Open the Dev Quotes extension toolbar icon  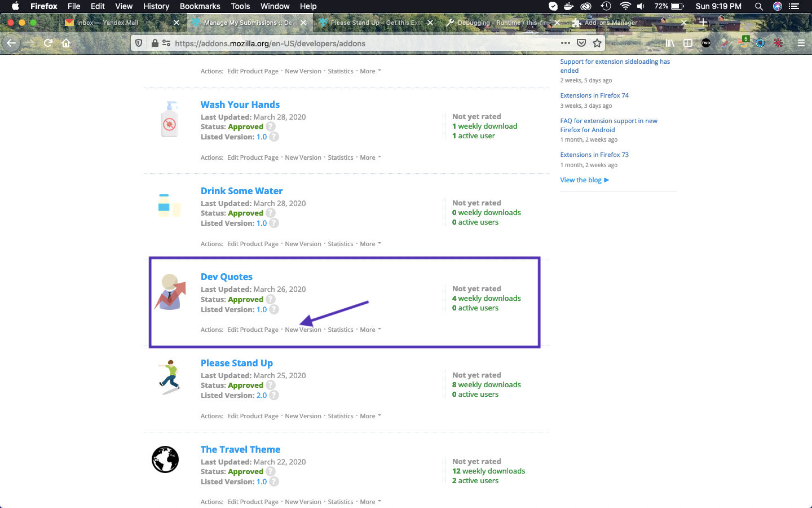click(725, 43)
